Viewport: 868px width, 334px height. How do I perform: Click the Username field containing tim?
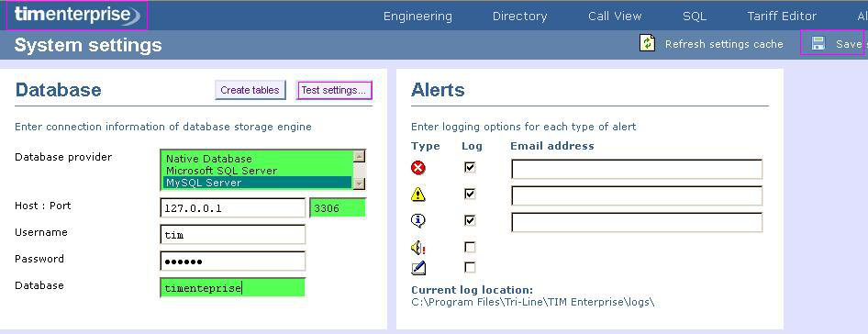point(232,234)
